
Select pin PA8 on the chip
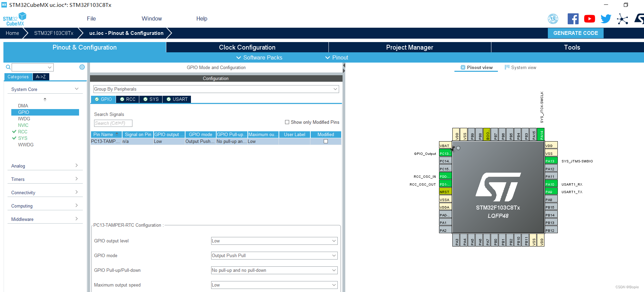coord(551,200)
